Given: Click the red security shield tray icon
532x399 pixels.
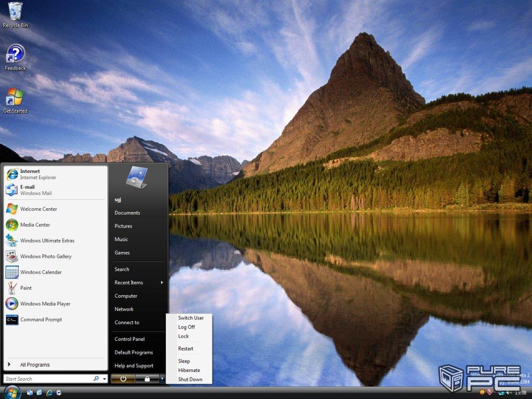Looking at the screenshot, I should (490, 392).
